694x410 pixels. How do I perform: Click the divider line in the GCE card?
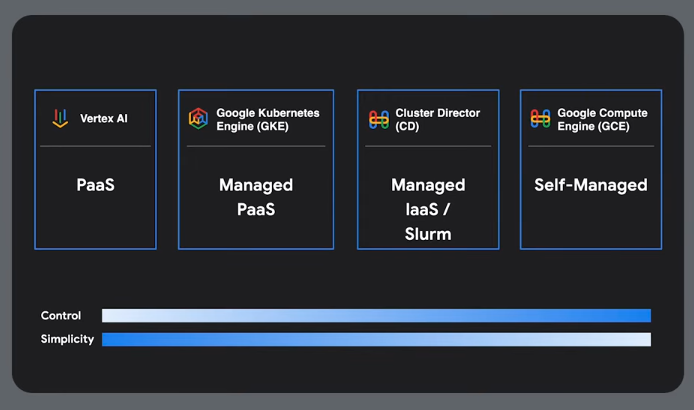coord(590,146)
